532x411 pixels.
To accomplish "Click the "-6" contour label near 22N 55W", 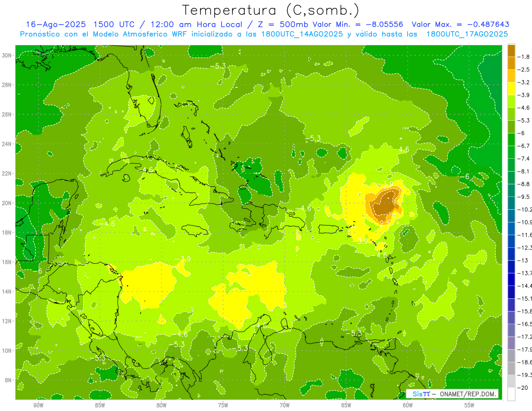I will click(x=464, y=176).
